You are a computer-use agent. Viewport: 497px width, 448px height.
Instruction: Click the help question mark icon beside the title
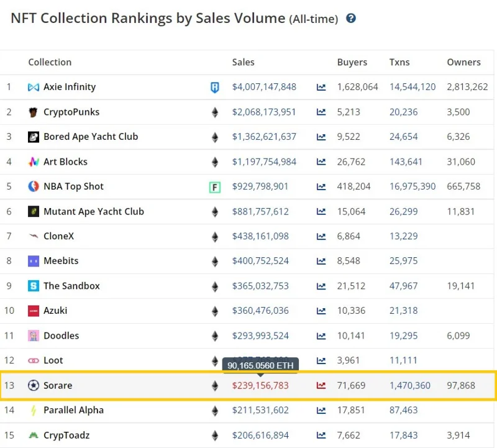350,19
